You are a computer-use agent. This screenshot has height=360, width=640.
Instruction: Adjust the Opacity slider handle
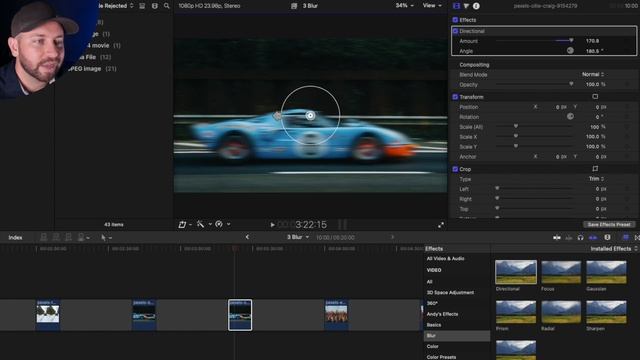(571, 84)
